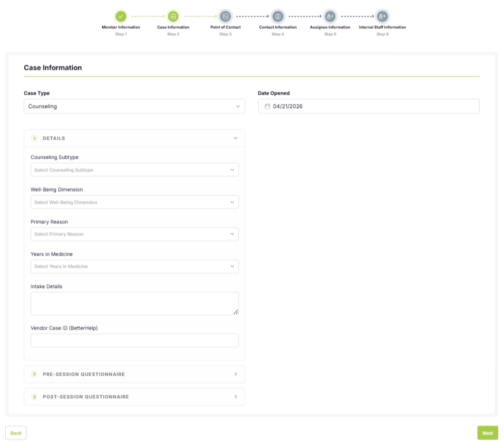
Task: Click the number 2 badge beside Pre-Session Questionnaire
Action: click(x=35, y=374)
